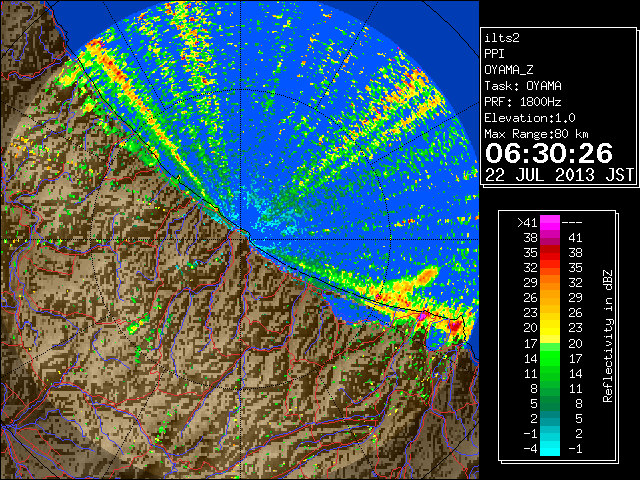Click the 'Reflectivity in dBZ' legend title
Viewport: 640px width, 480px height.
(608, 336)
